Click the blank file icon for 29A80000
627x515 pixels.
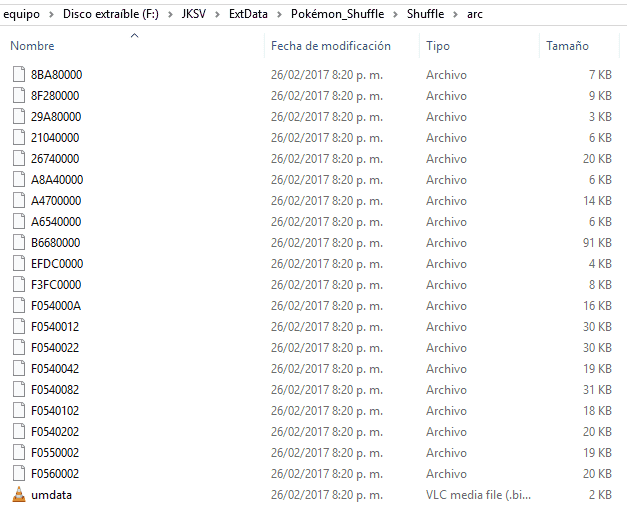19,116
